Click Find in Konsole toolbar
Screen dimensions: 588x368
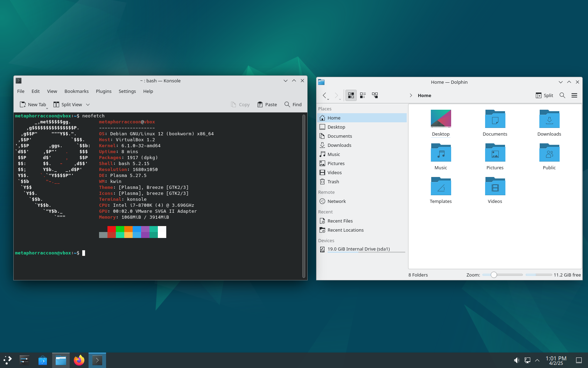pyautogui.click(x=293, y=104)
